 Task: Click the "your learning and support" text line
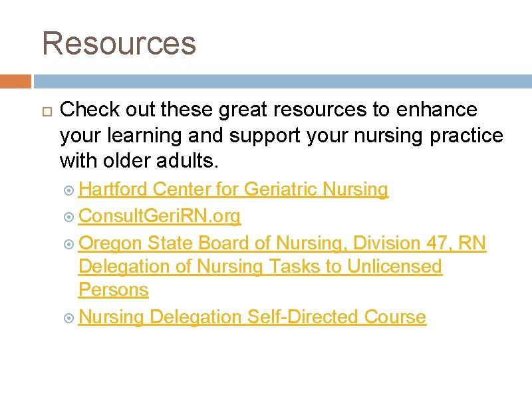coord(281,135)
